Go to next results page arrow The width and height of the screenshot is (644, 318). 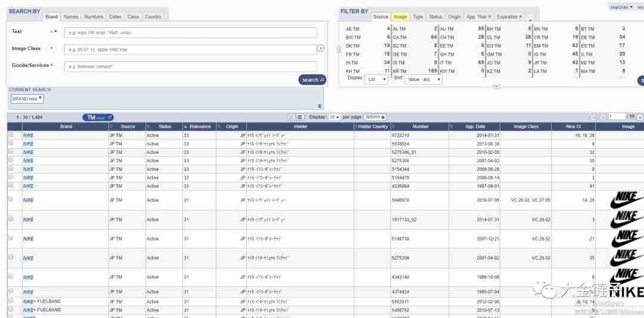pos(640,117)
